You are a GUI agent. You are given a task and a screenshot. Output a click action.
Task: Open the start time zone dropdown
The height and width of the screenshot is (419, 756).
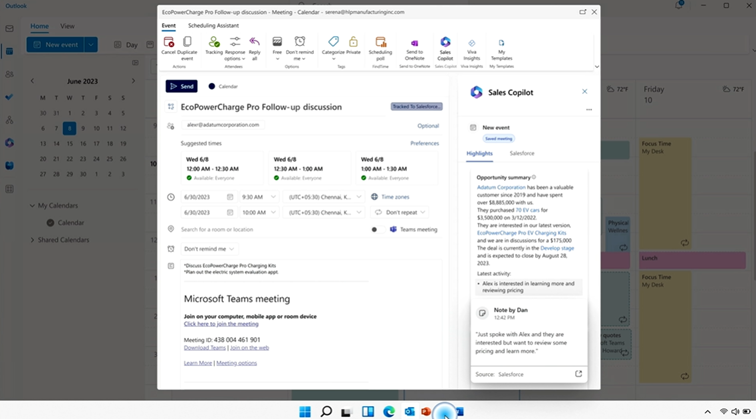point(324,197)
